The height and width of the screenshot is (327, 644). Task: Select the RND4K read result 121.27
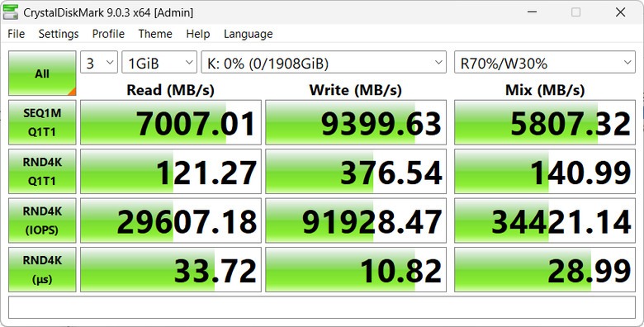point(171,171)
